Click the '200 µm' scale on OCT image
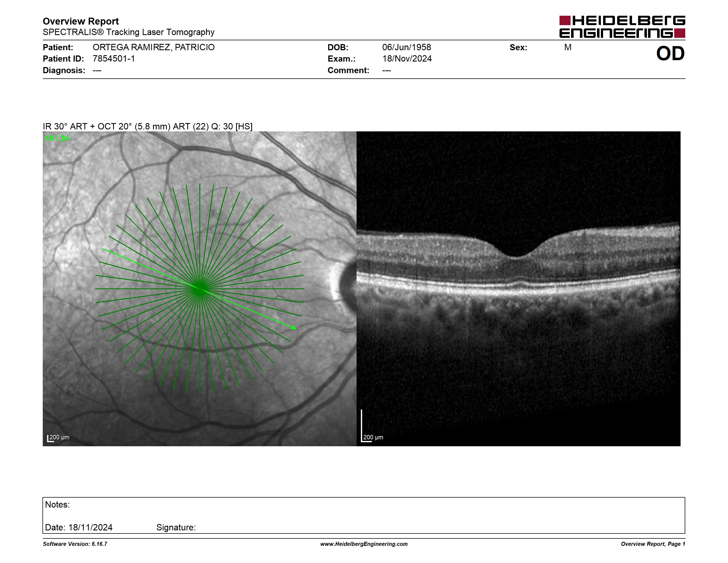Screen dimensions: 728x563 [372, 437]
